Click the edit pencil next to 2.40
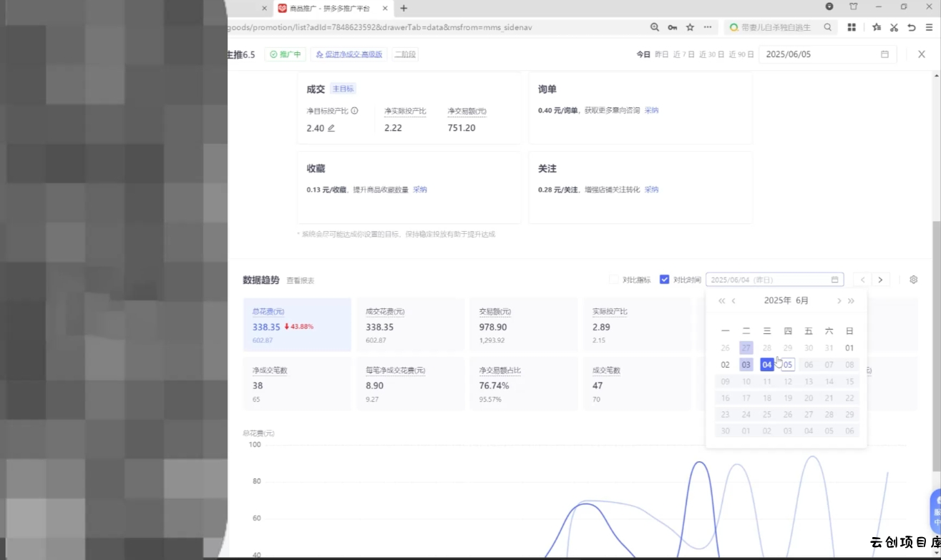 click(331, 128)
